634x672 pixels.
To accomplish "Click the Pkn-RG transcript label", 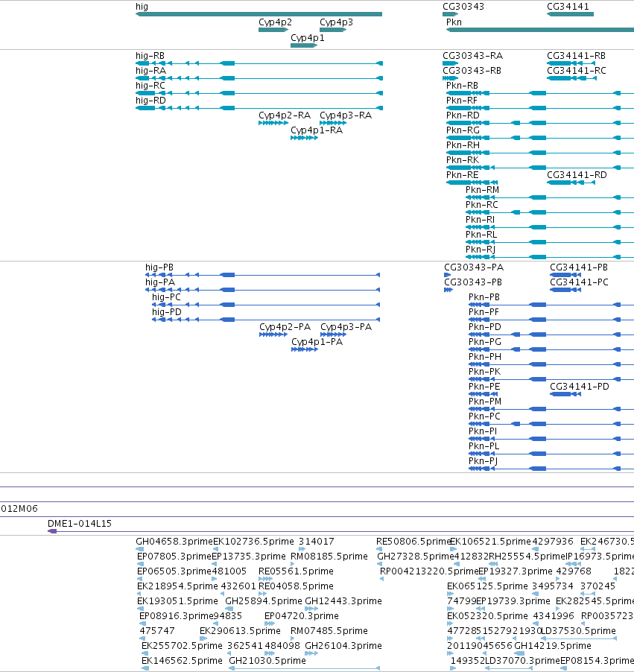I will click(x=463, y=130).
